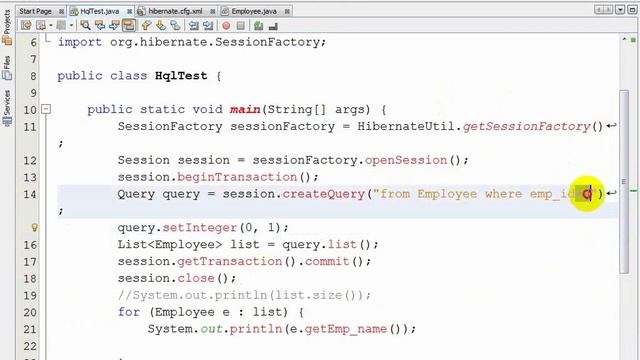Click Stop Macro Recording square icon
The width and height of the screenshot is (640, 360).
click(241, 26)
